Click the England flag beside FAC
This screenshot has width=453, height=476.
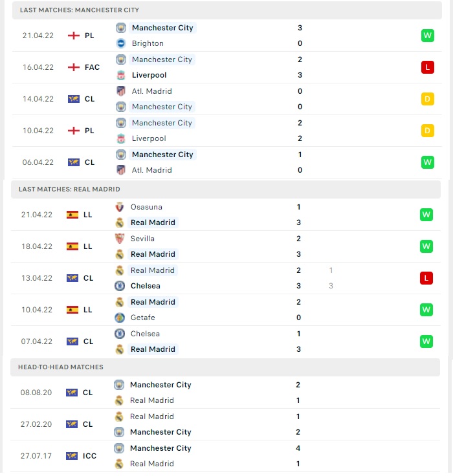[74, 67]
